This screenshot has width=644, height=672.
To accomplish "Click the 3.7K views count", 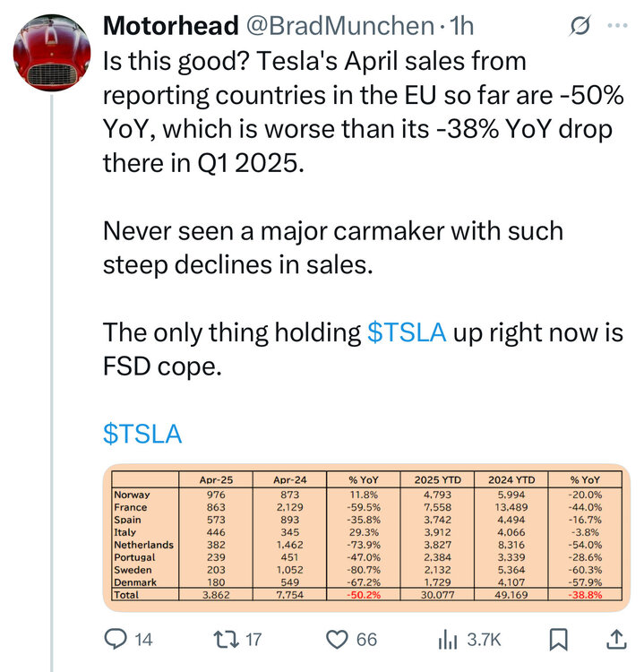I will [484, 639].
